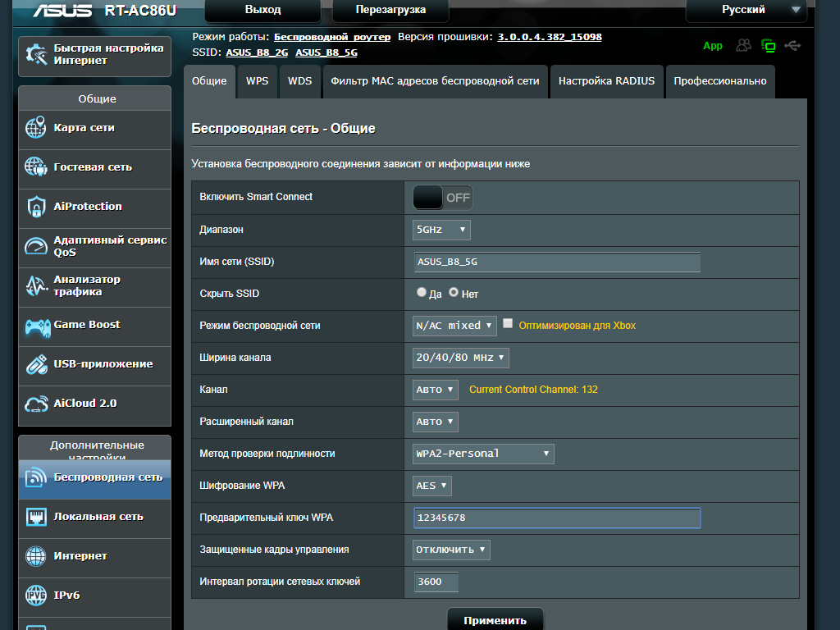Click the Internet globe sidebar icon
The height and width of the screenshot is (630, 840).
point(36,556)
